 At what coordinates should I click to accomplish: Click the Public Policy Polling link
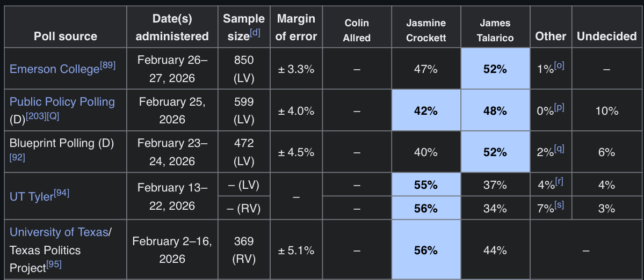62,102
